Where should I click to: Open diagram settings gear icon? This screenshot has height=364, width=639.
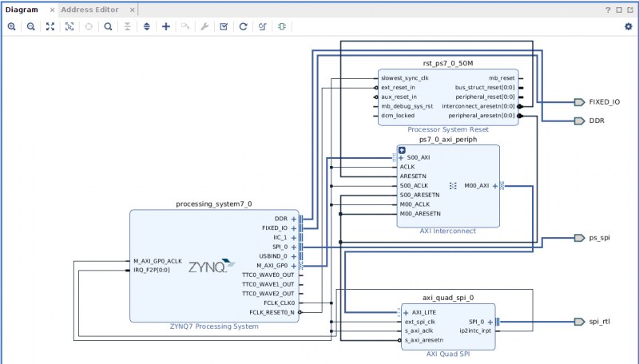[x=628, y=26]
